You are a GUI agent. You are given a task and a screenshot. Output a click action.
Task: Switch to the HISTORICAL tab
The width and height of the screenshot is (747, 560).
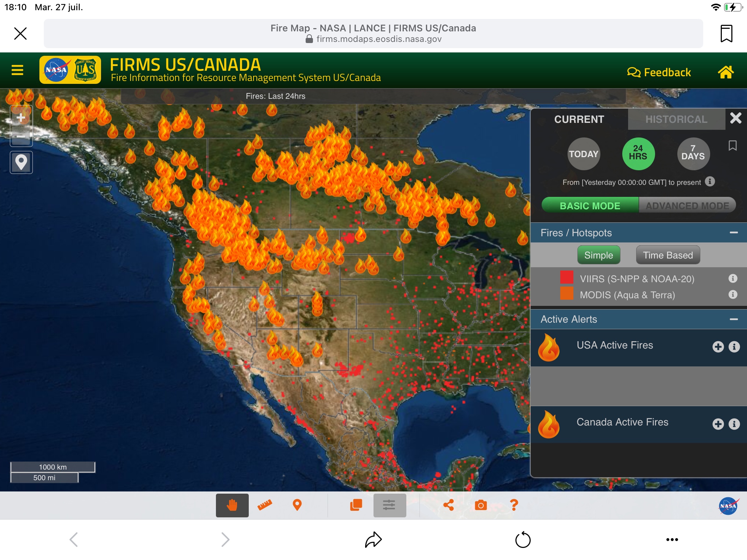[676, 119]
